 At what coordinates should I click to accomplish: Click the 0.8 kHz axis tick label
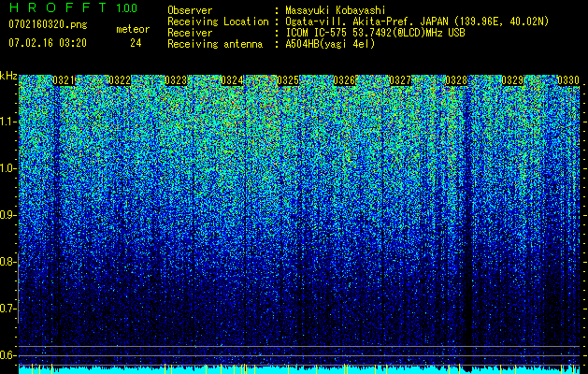pyautogui.click(x=8, y=262)
